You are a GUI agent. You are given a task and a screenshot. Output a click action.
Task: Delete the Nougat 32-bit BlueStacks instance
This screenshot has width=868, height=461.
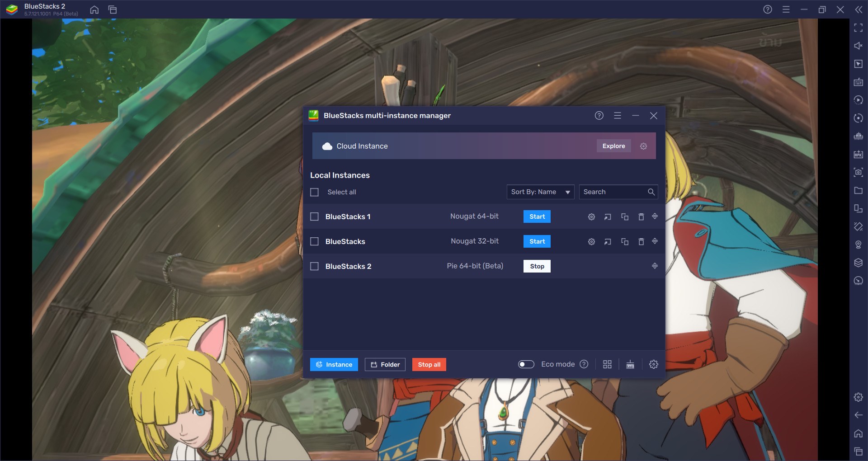641,242
